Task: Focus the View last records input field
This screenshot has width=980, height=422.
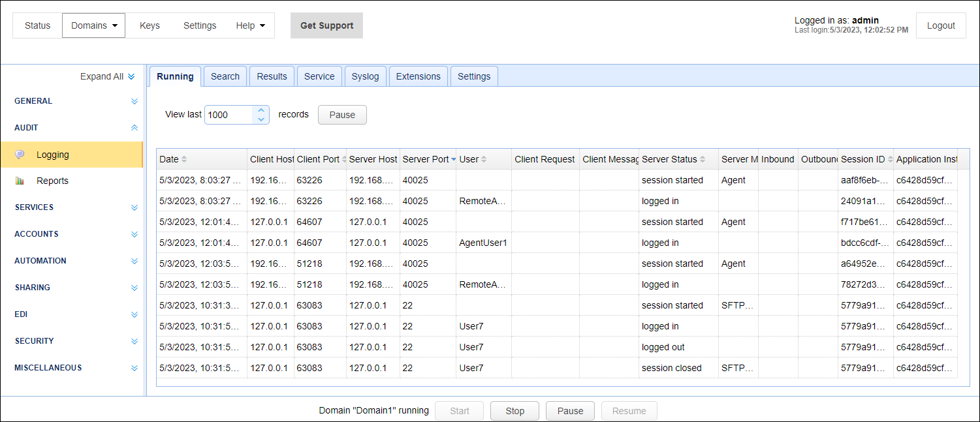Action: coord(229,115)
